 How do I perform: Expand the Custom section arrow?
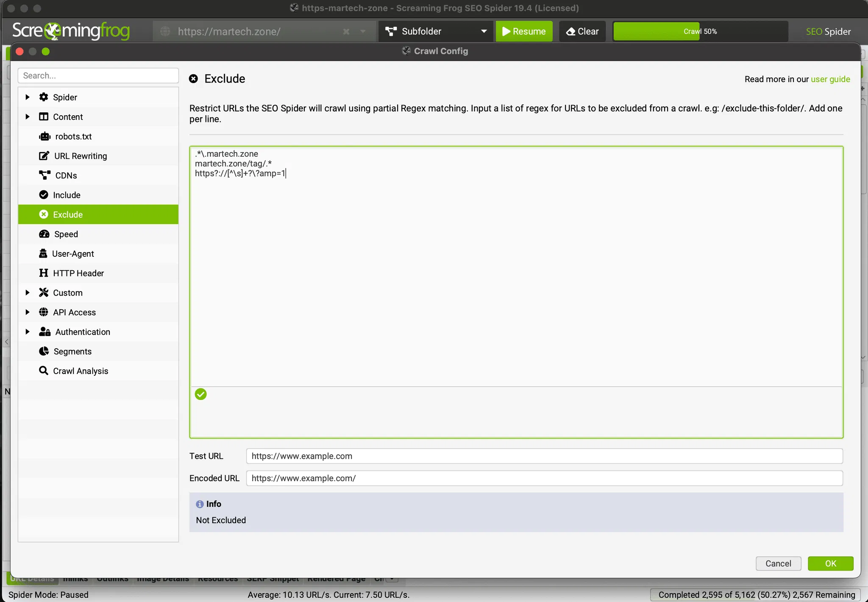click(x=28, y=293)
